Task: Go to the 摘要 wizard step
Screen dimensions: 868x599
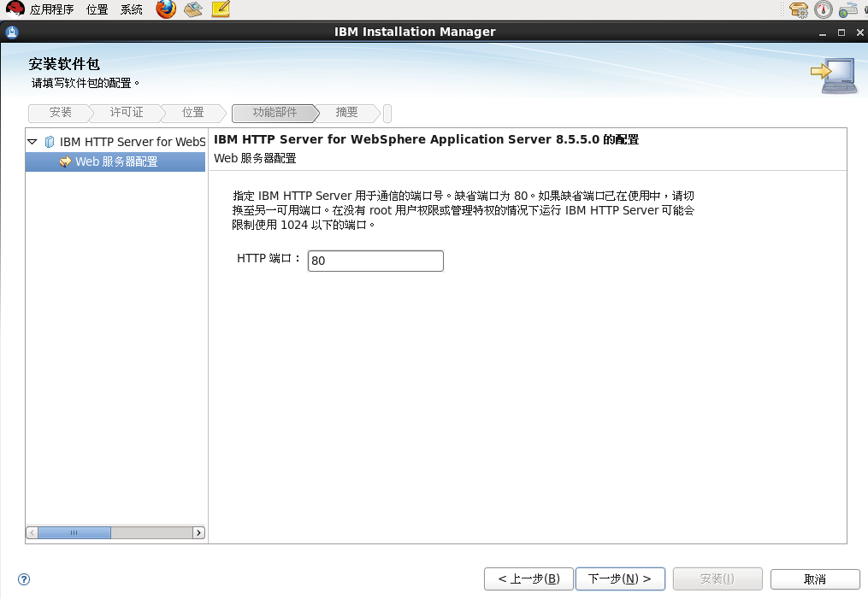Action: coord(346,112)
